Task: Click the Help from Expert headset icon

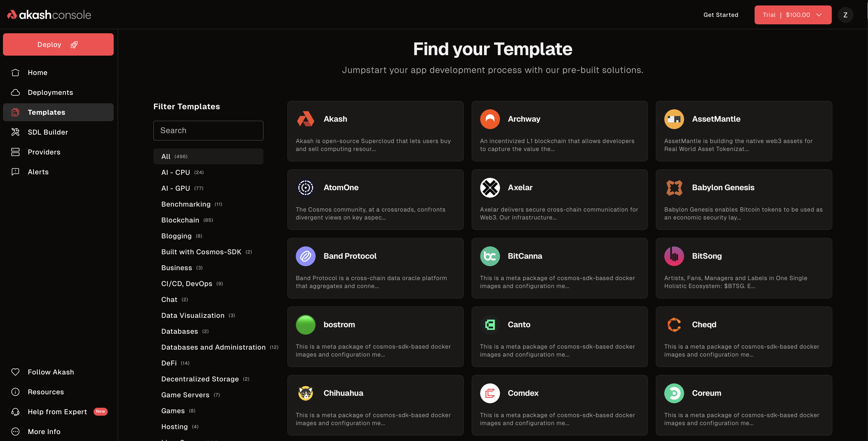Action: tap(15, 412)
